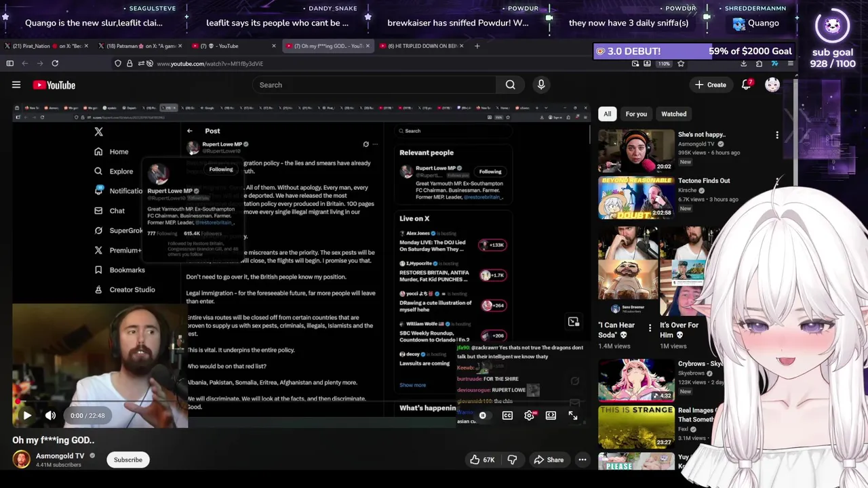868x488 pixels.
Task: Enter fullscreen in the video player
Action: 573,415
